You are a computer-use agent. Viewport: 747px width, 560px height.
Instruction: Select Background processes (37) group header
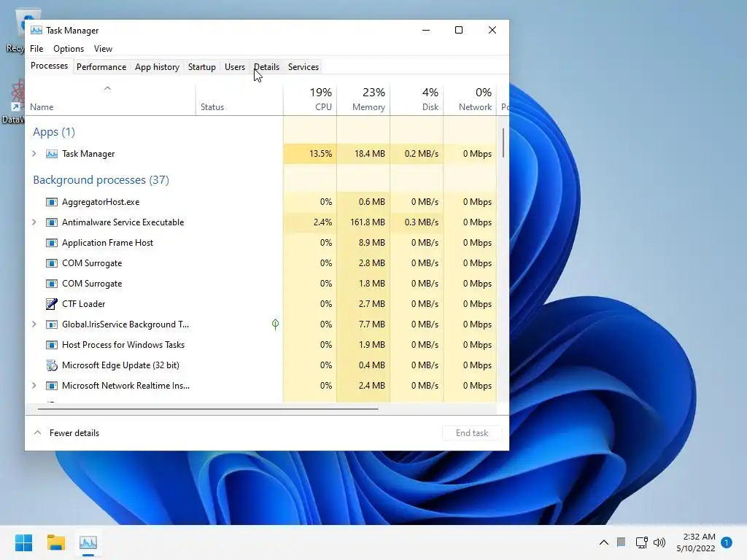click(x=101, y=180)
